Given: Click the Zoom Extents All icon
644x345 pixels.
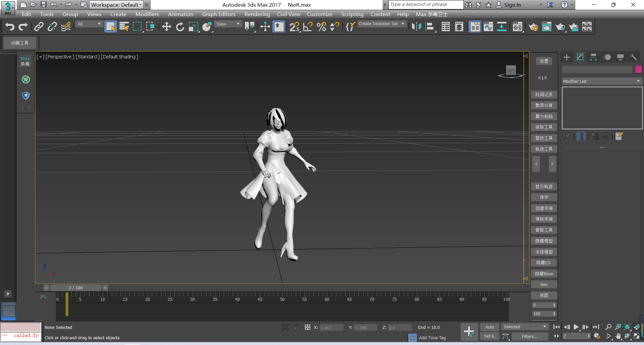Looking at the screenshot, I should 637,327.
